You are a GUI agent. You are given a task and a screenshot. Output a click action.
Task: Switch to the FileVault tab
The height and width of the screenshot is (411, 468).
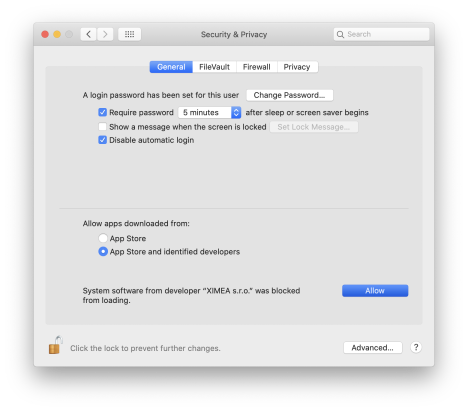click(214, 67)
